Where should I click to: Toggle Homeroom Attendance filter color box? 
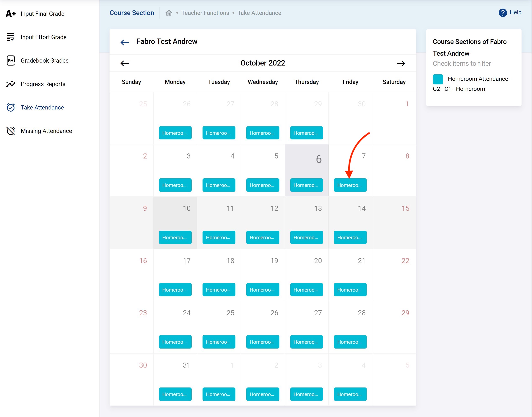438,79
